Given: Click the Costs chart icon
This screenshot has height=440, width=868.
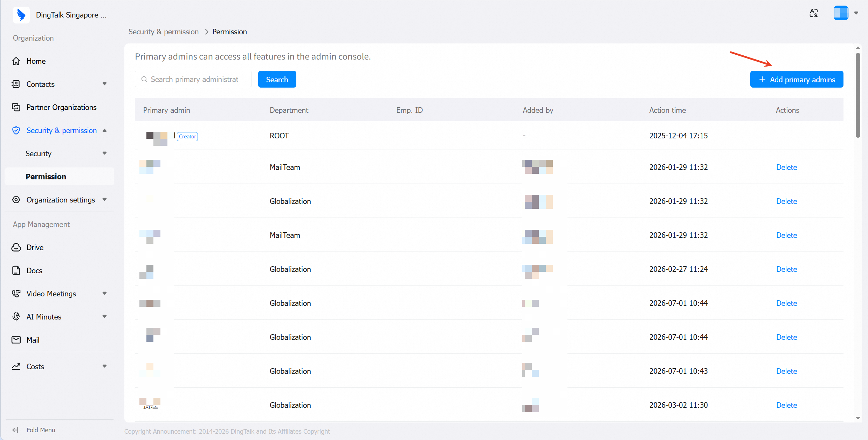Looking at the screenshot, I should (x=16, y=366).
